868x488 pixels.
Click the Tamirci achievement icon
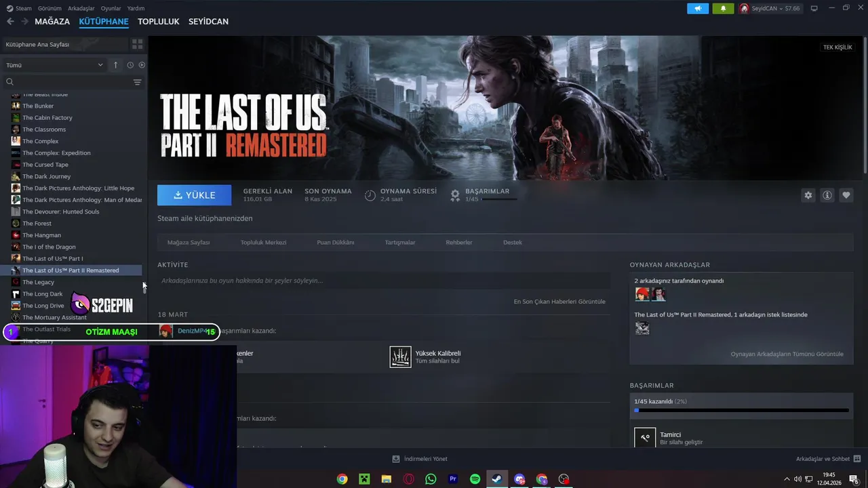[645, 438]
